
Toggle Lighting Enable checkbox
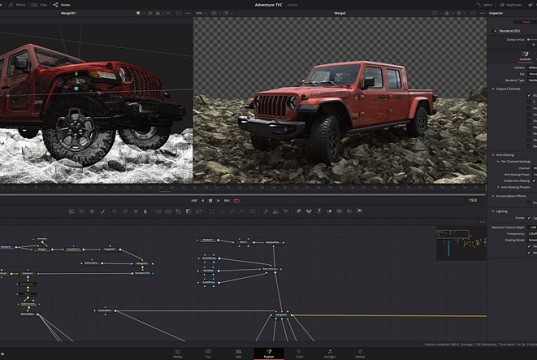coord(530,218)
